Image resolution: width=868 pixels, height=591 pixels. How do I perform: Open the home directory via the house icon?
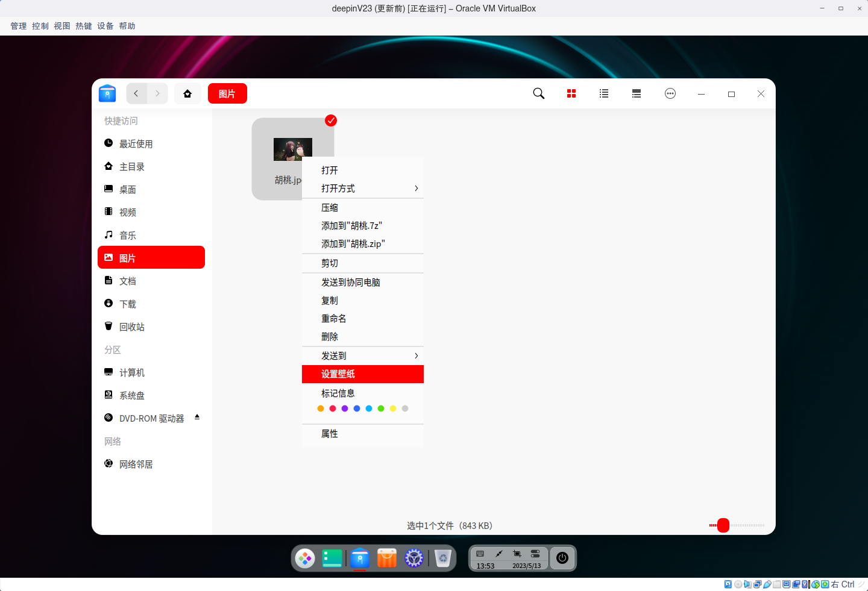click(187, 93)
